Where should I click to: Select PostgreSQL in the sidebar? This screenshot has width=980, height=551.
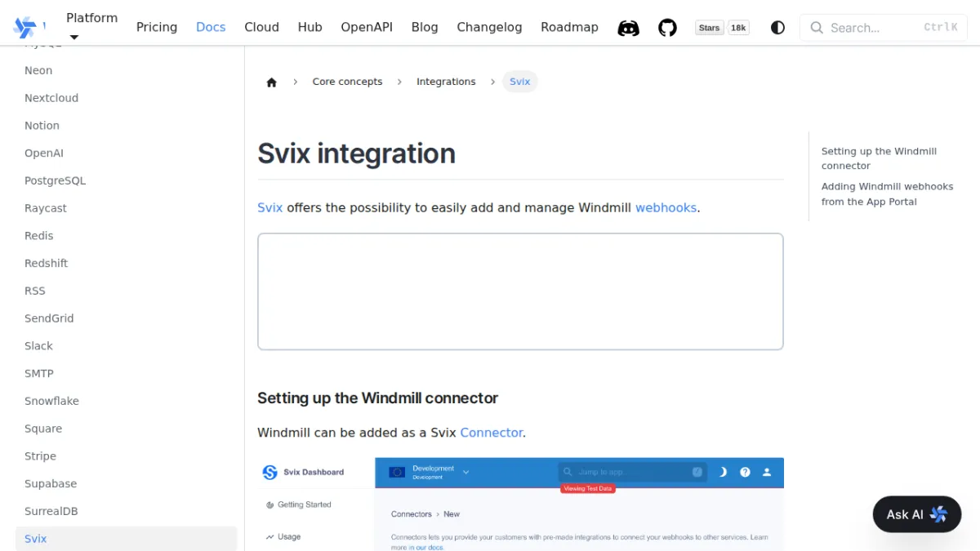coord(55,181)
